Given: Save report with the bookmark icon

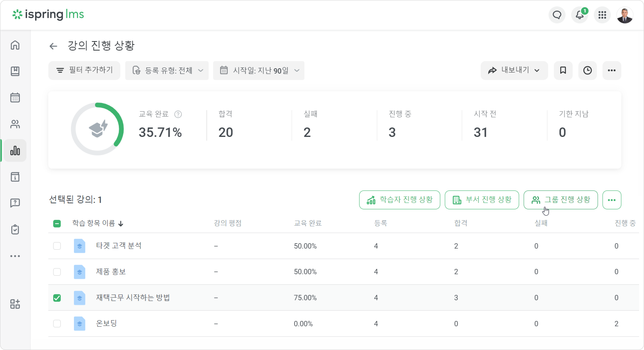Looking at the screenshot, I should (x=563, y=71).
